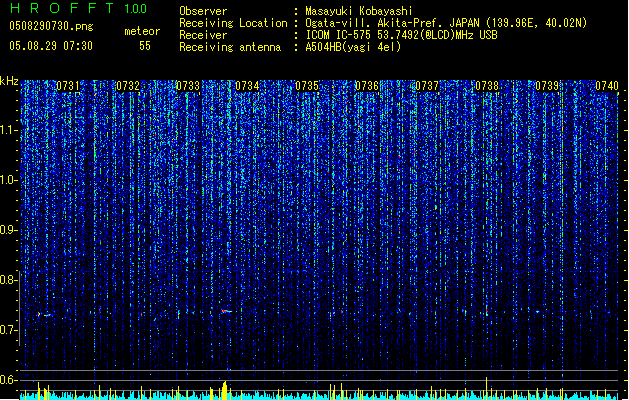Screen dimensions: 629x400
Task: Click the 0.8 frequency axis label
Action: (8, 280)
